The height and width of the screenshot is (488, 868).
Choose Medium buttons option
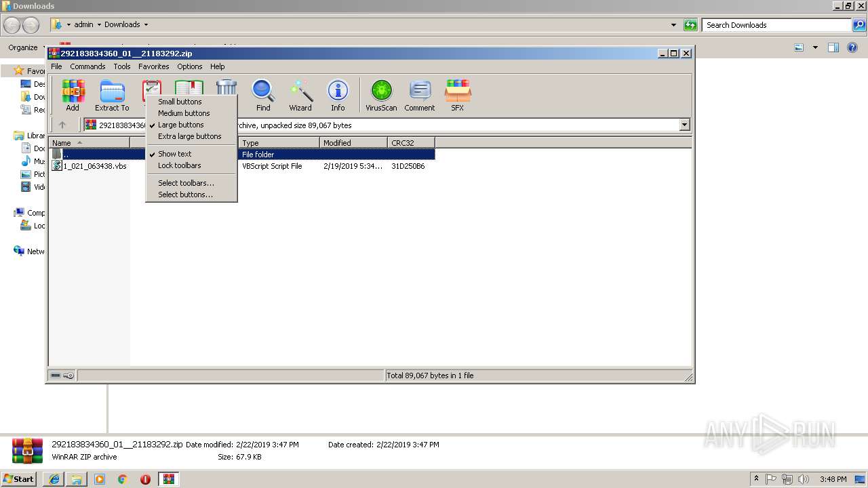pos(192,113)
